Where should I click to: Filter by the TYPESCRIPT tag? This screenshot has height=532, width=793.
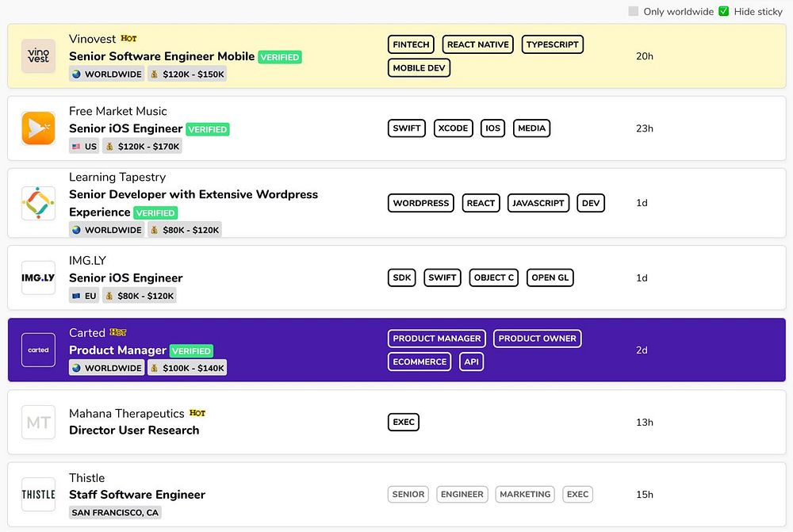pyautogui.click(x=552, y=44)
